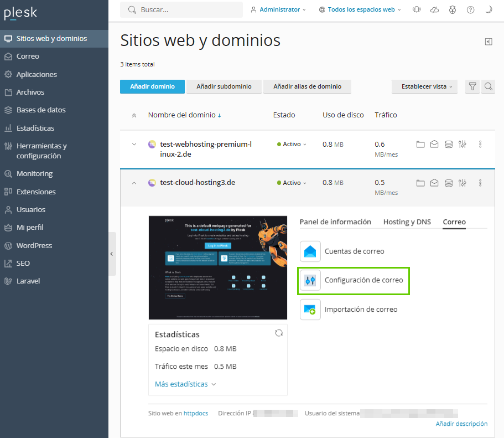Select WordPress in the sidebar menu
The height and width of the screenshot is (438, 504).
click(x=34, y=245)
